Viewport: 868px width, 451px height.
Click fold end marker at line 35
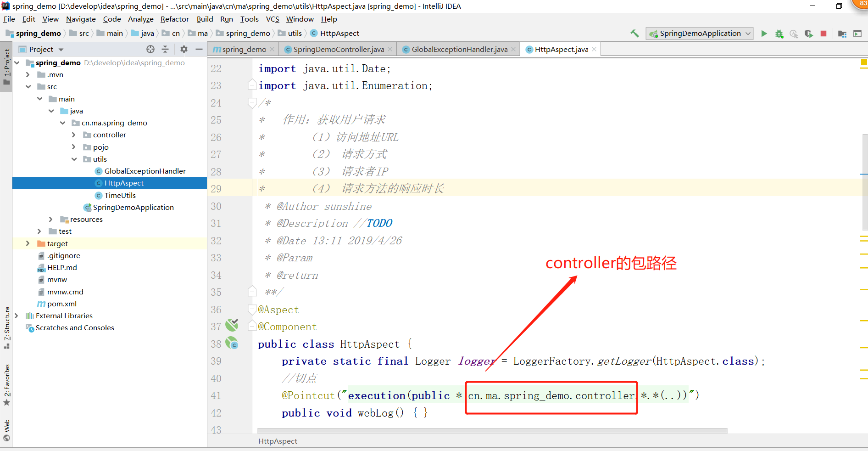252,292
